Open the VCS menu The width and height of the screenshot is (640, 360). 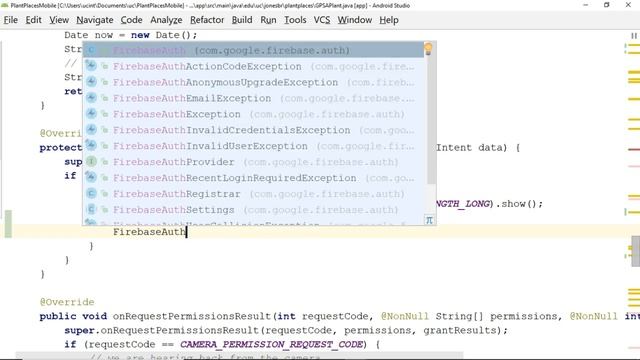[322, 20]
